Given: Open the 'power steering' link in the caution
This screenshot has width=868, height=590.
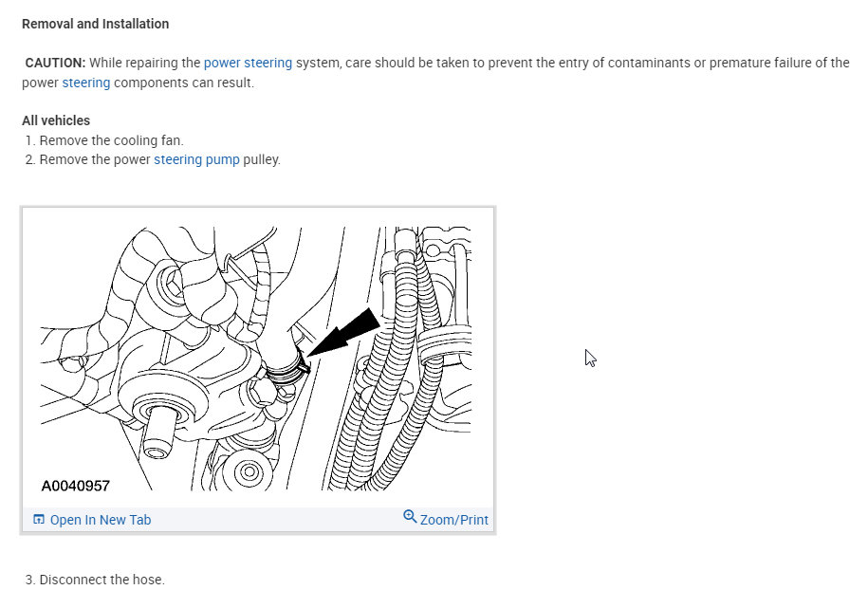Looking at the screenshot, I should [x=248, y=63].
